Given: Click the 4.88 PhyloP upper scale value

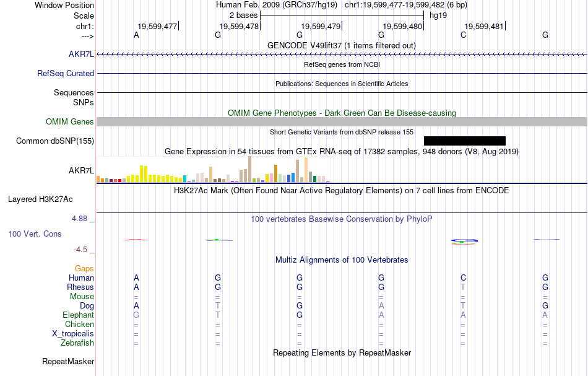Looking at the screenshot, I should click(79, 219).
